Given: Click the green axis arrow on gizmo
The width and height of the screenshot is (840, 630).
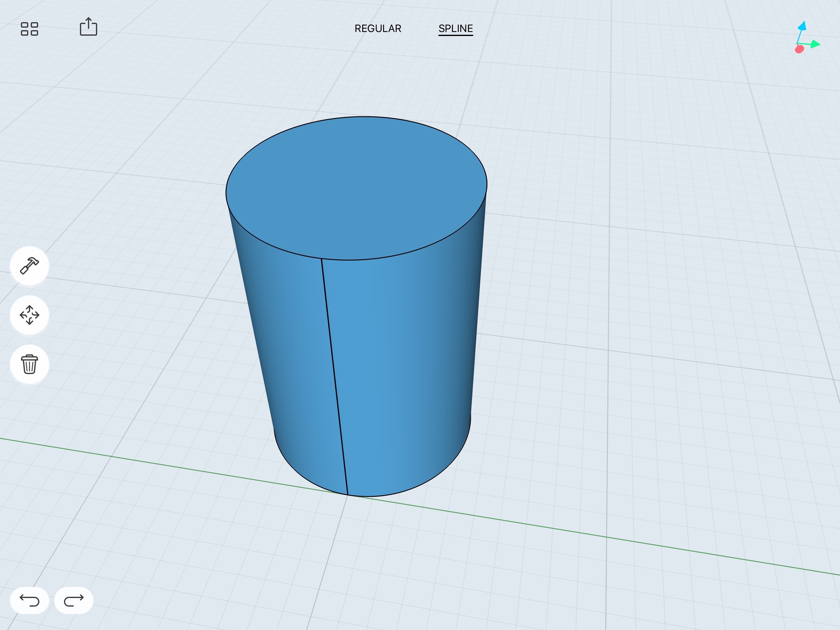Looking at the screenshot, I should click(815, 45).
